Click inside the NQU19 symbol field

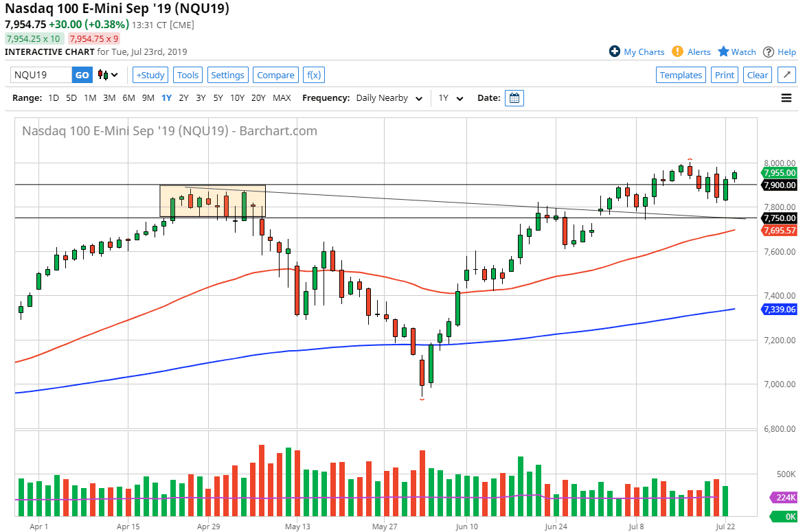point(38,74)
